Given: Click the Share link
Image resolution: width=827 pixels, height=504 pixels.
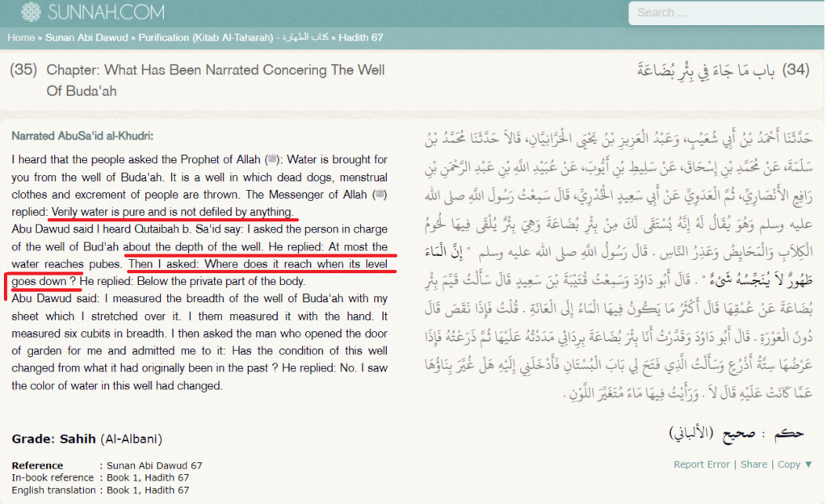Looking at the screenshot, I should [754, 464].
